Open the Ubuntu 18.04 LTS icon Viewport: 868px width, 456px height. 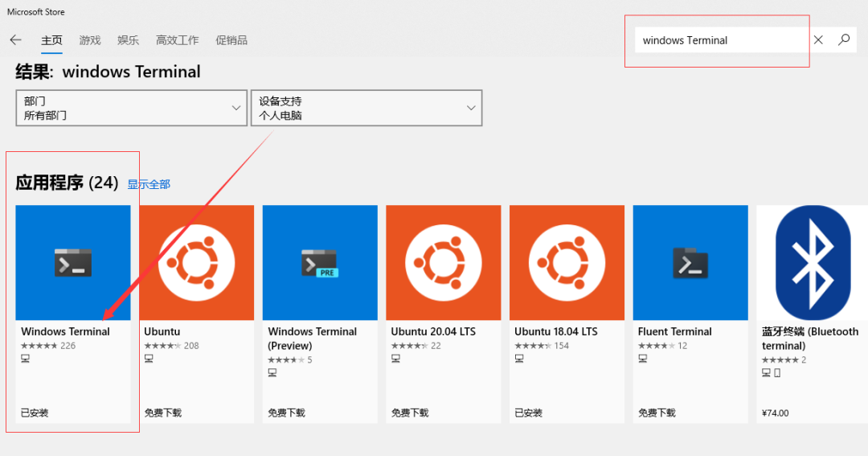pyautogui.click(x=567, y=262)
